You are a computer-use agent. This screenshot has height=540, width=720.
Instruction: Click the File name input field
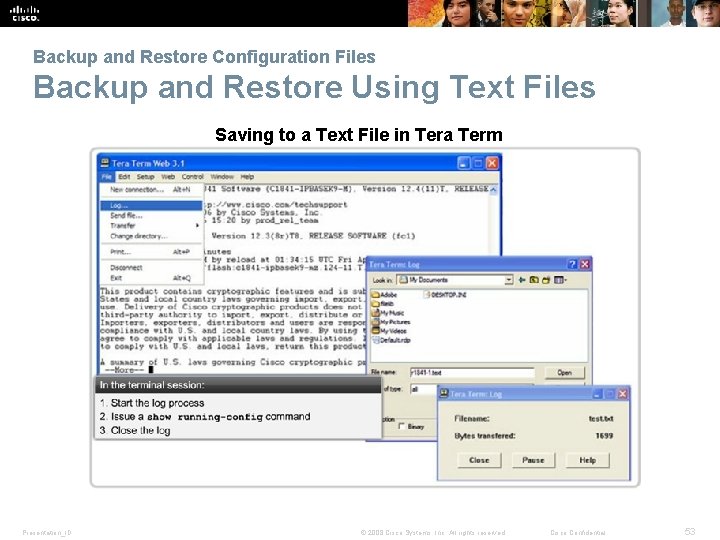[x=472, y=372]
